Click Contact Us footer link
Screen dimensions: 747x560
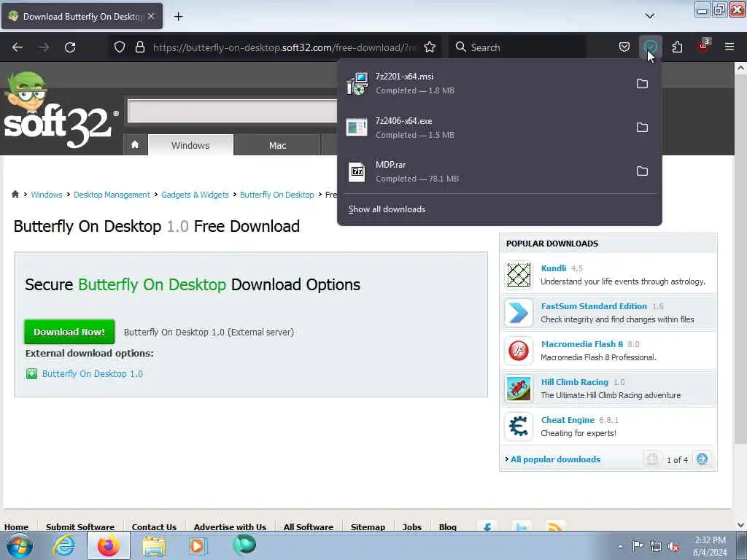click(x=154, y=526)
